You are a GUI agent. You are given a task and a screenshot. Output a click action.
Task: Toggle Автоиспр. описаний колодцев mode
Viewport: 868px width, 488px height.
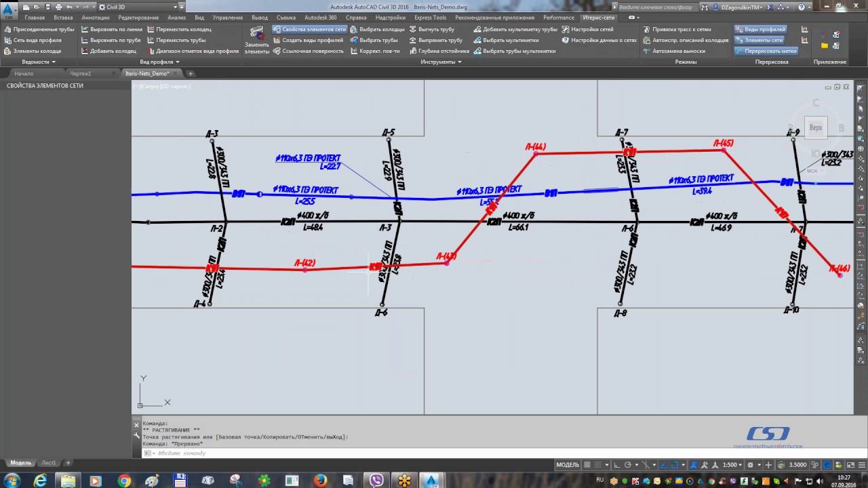(686, 40)
